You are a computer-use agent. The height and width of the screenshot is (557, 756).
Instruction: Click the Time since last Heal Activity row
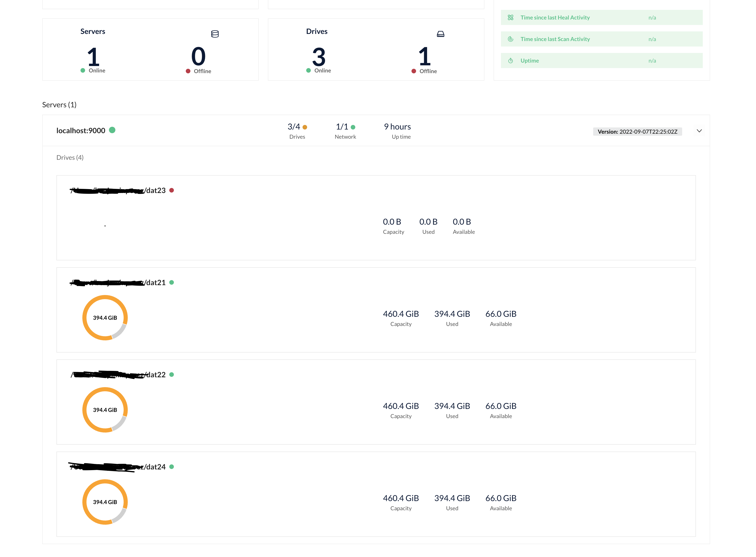coord(601,17)
